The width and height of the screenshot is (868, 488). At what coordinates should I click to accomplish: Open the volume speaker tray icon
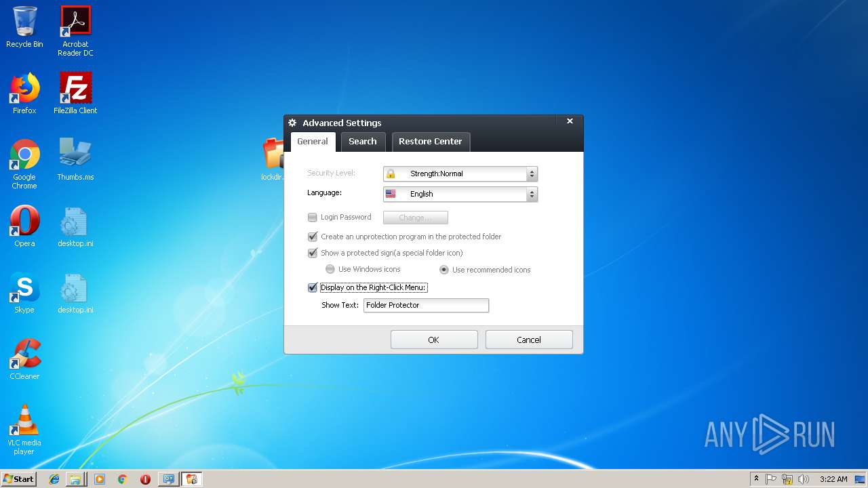pos(804,479)
